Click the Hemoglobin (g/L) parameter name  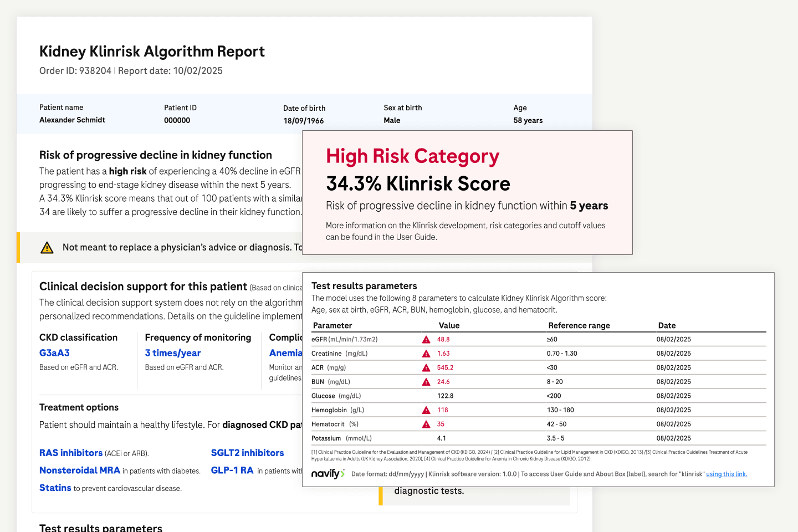click(x=337, y=410)
